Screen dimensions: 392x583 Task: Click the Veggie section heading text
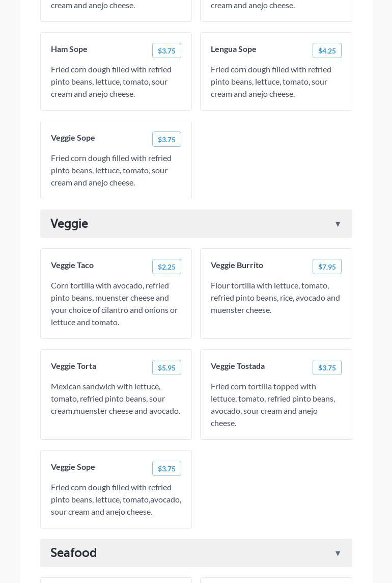pos(69,224)
